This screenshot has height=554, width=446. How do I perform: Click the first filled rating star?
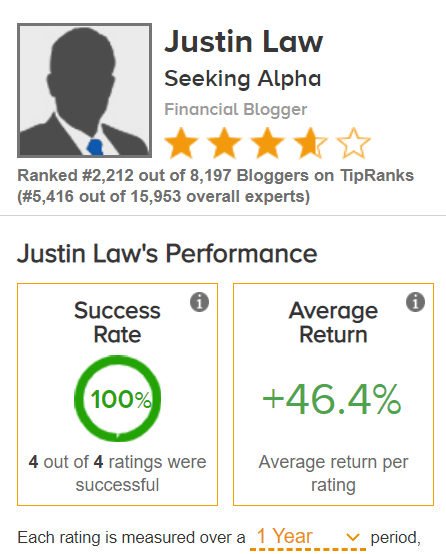pyautogui.click(x=181, y=143)
